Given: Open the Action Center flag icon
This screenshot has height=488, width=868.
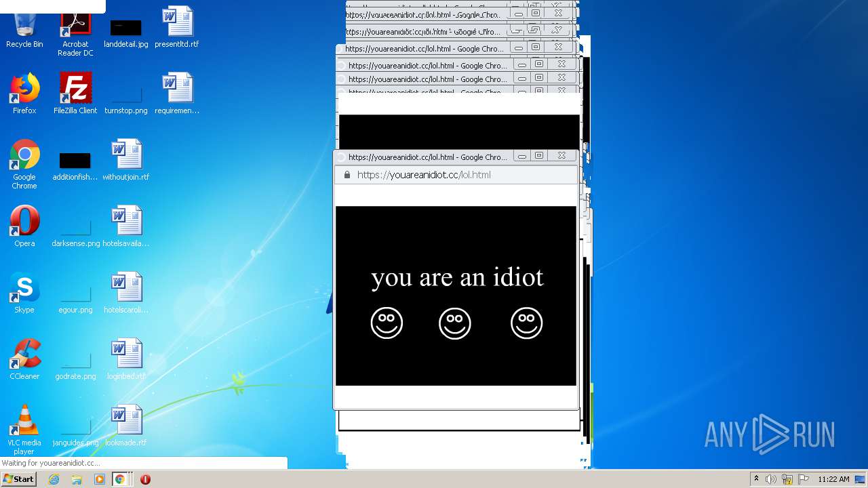Looking at the screenshot, I should (x=804, y=479).
